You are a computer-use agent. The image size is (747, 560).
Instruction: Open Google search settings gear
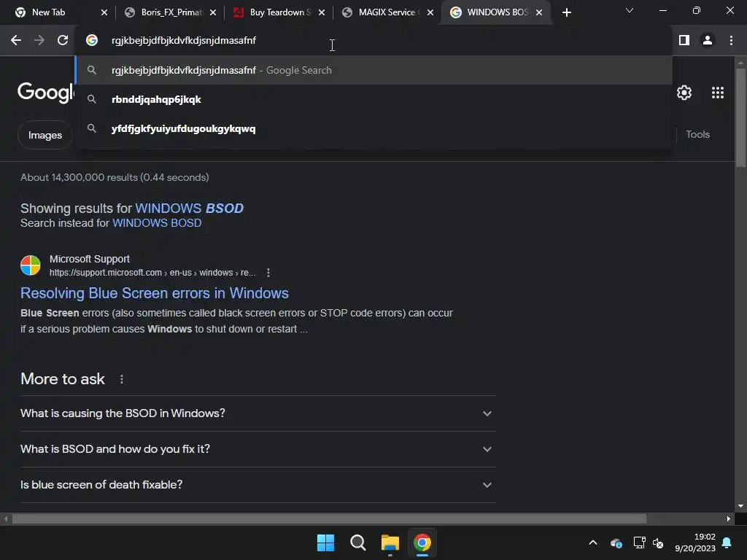click(684, 93)
